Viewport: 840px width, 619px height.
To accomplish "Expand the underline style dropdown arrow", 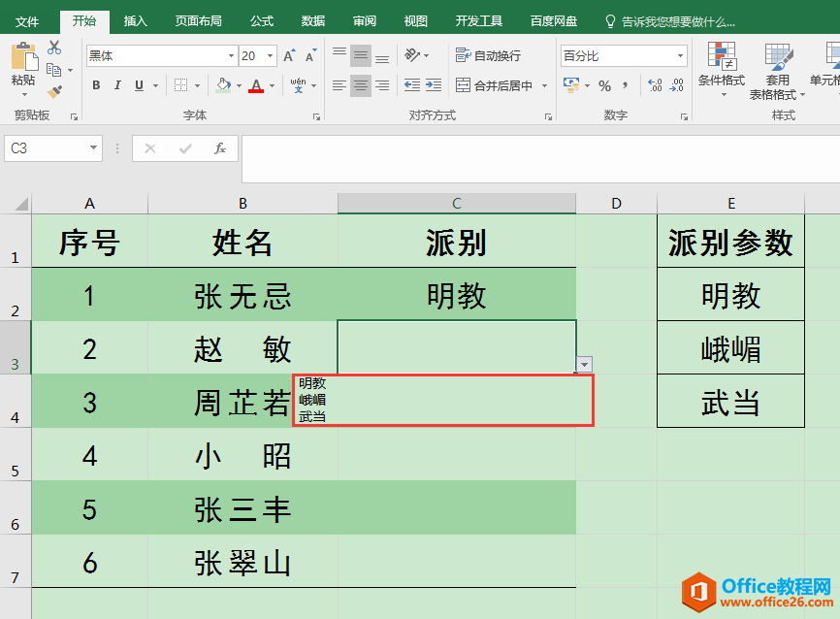I will click(155, 85).
